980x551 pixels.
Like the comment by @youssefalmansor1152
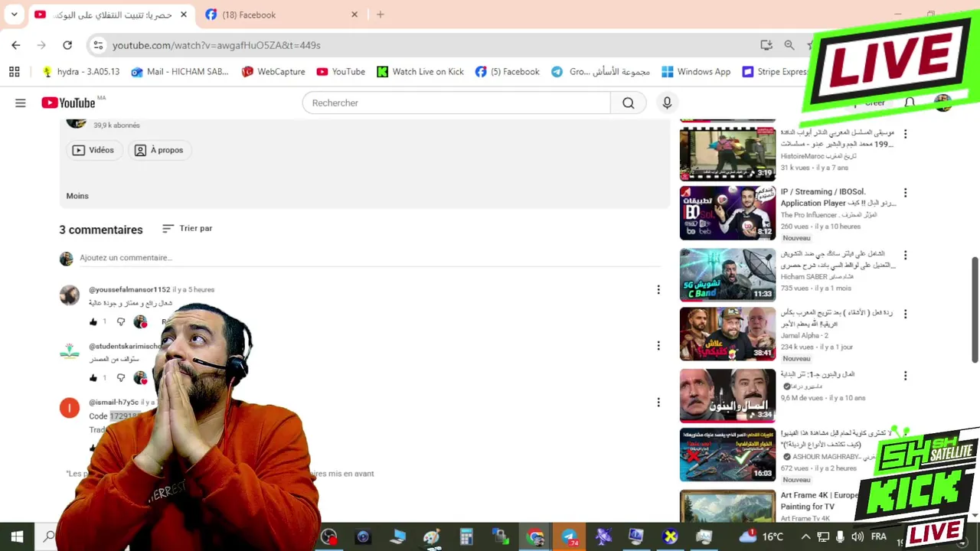(93, 321)
